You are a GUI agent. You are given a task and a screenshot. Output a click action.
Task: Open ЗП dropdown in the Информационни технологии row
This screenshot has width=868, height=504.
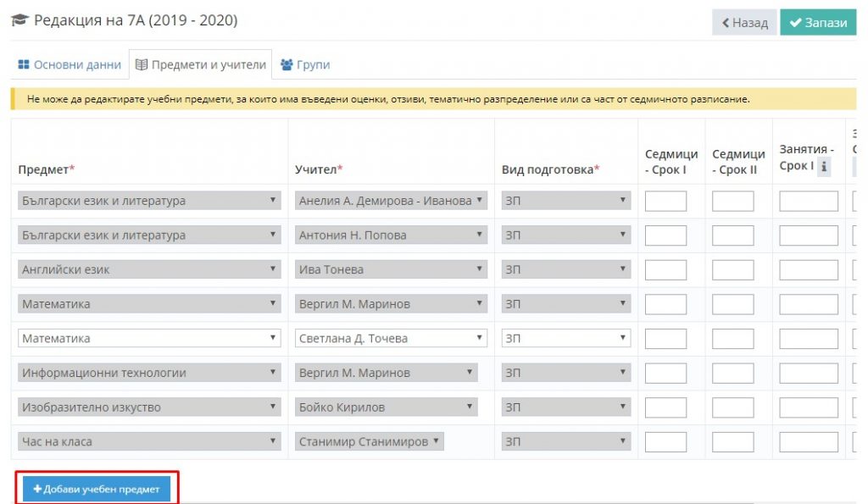click(x=565, y=373)
